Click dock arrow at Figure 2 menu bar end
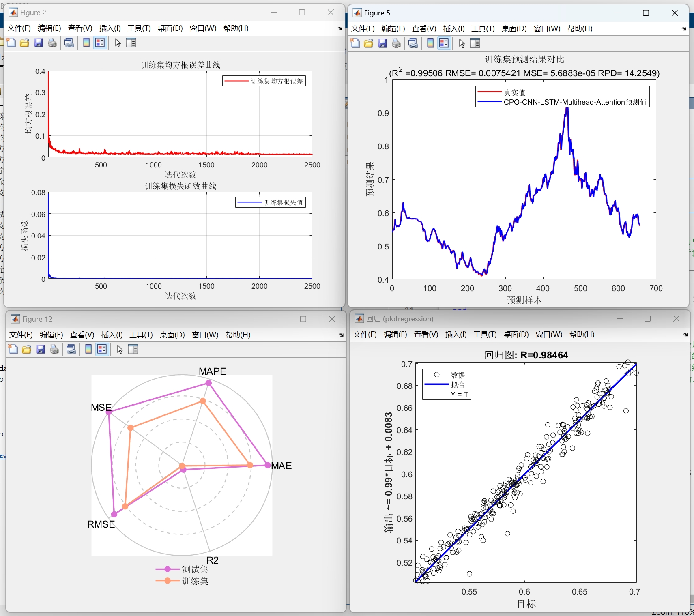694x616 pixels. (x=340, y=28)
